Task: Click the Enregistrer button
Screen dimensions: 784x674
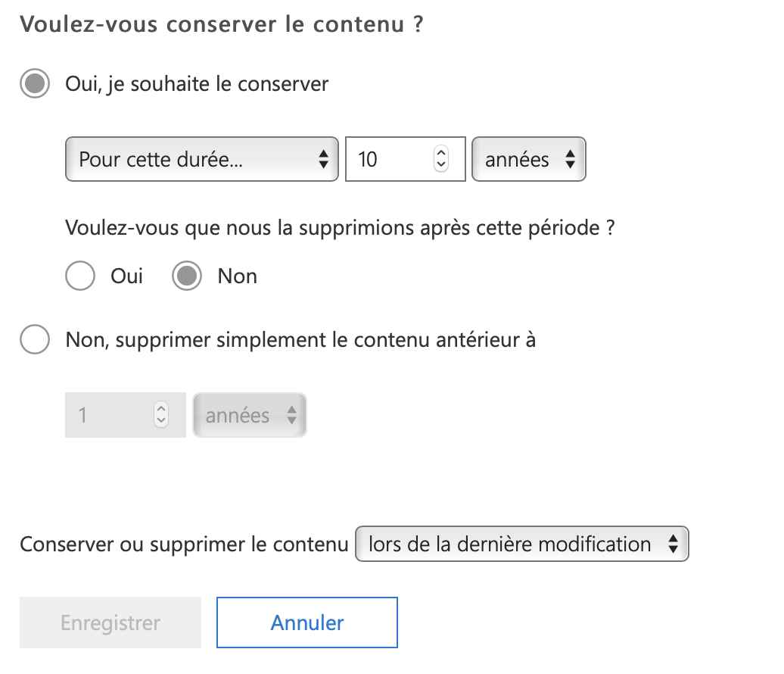Action: (x=110, y=623)
